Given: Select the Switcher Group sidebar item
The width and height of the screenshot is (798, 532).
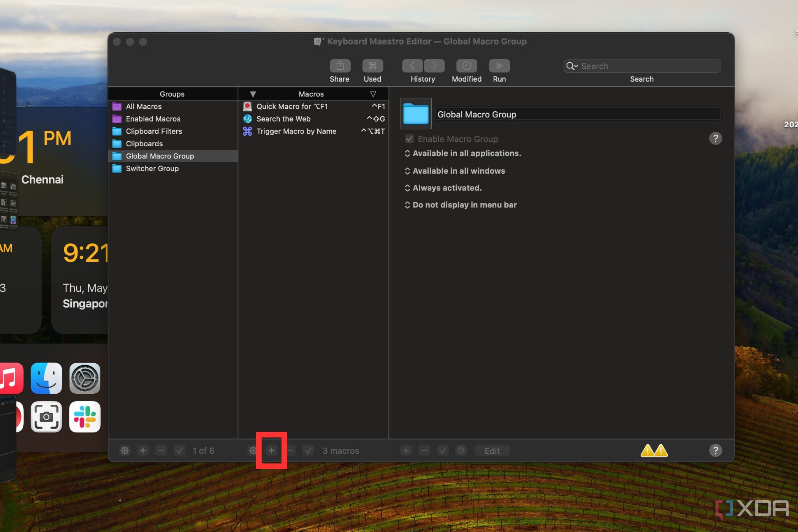Looking at the screenshot, I should [152, 168].
